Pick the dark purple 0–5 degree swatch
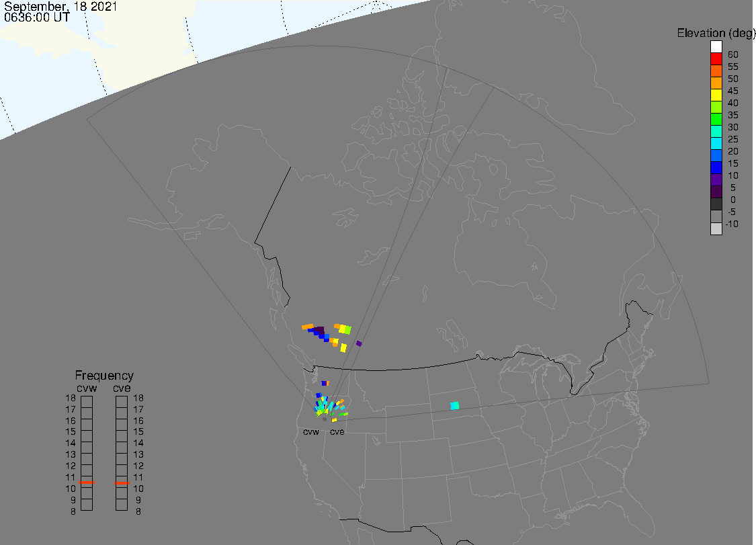The image size is (756, 545). point(716,192)
